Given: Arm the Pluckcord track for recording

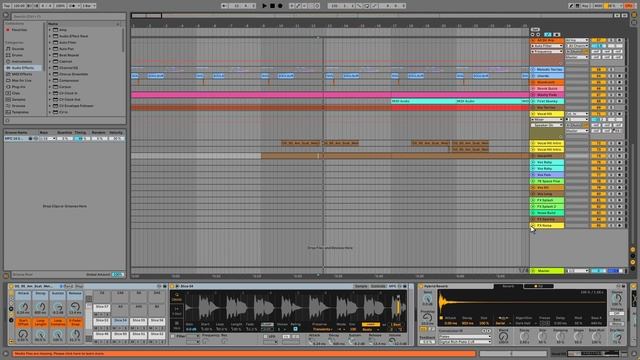Looking at the screenshot, I should [x=619, y=82].
